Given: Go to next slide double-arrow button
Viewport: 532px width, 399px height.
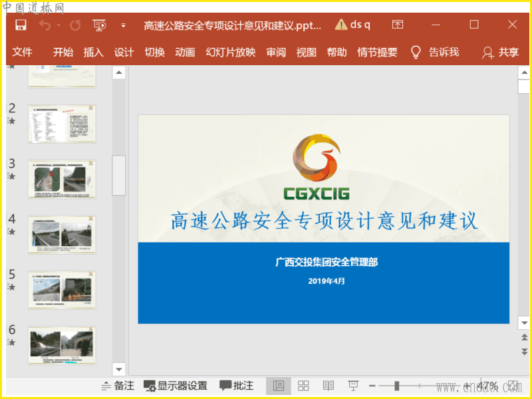Looking at the screenshot, I should point(524,352).
